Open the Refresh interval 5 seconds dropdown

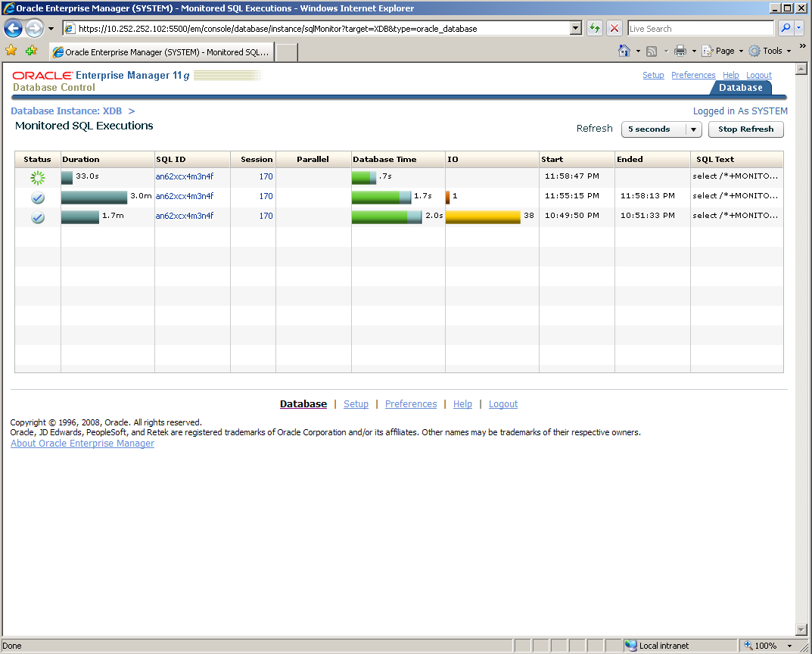pyautogui.click(x=661, y=129)
